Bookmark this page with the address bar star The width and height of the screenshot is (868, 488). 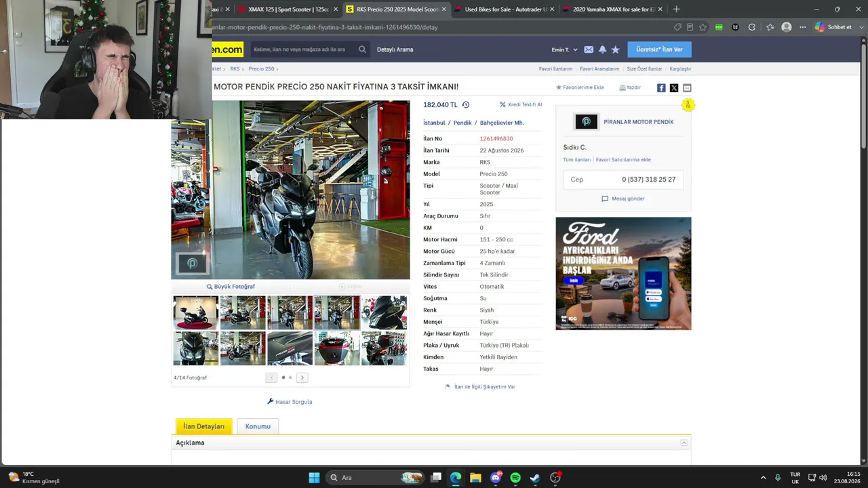pyautogui.click(x=703, y=27)
